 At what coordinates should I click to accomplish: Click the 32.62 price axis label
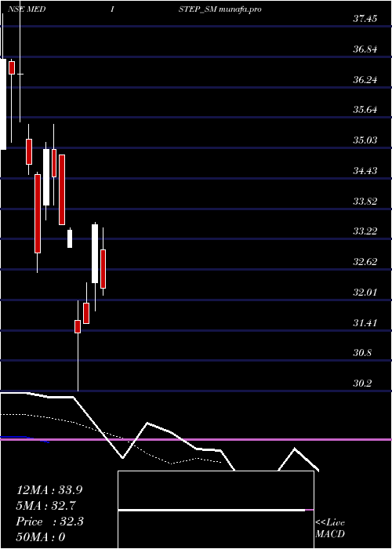pyautogui.click(x=365, y=261)
